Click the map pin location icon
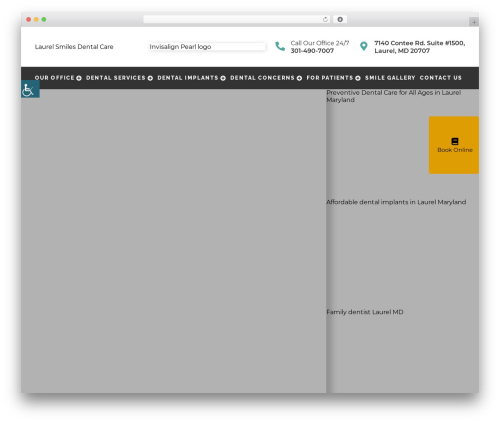This screenshot has width=500, height=423. (x=364, y=46)
